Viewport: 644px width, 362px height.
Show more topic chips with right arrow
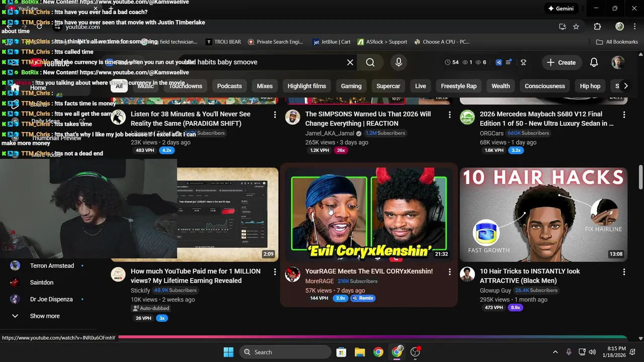pyautogui.click(x=625, y=86)
